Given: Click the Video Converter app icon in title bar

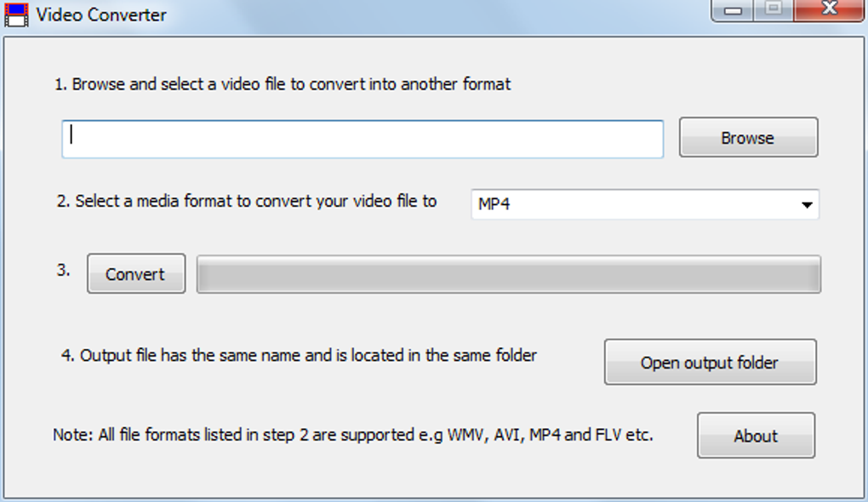Looking at the screenshot, I should pos(17,14).
